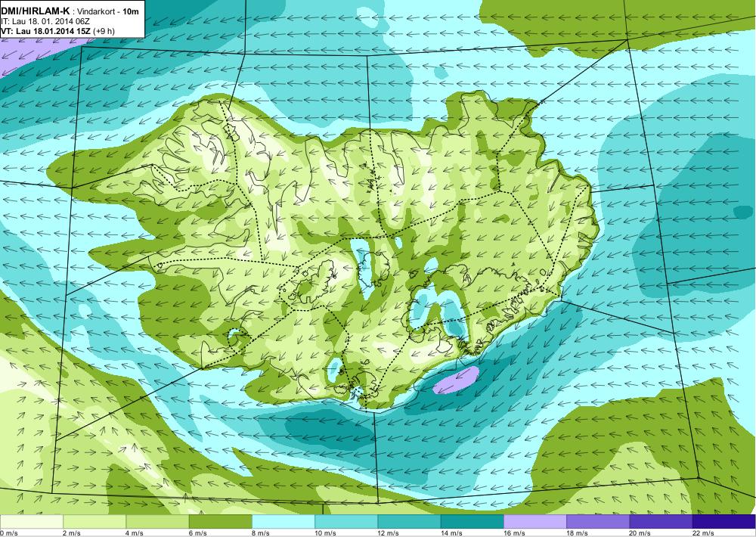
Task: Click the palest swatch between 0 and 2 m/s
Action: [31, 522]
